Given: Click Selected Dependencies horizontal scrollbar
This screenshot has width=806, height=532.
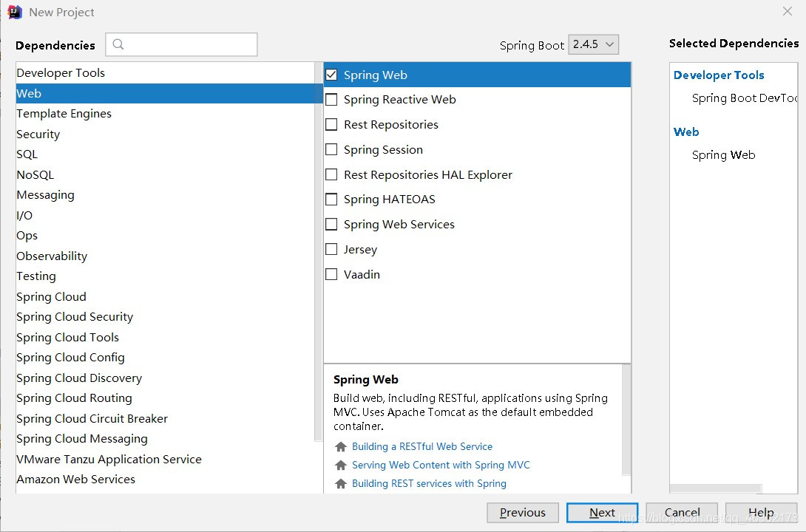Looking at the screenshot, I should (x=716, y=488).
